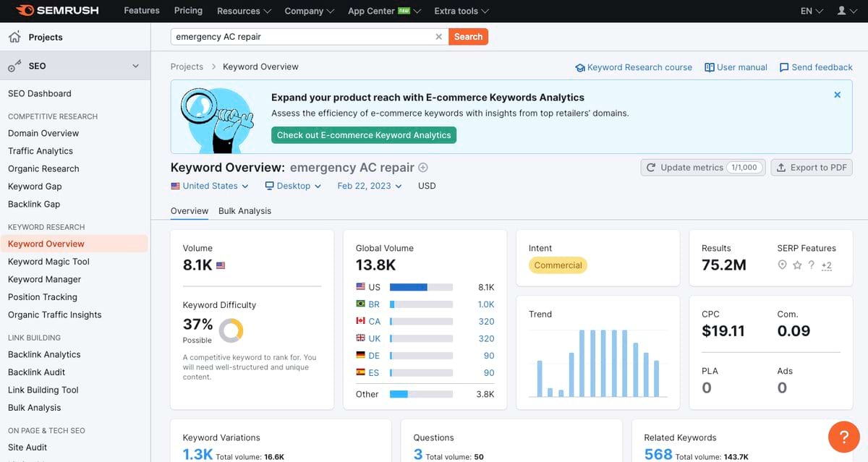The image size is (868, 462).
Task: Click the US global volume bar
Action: click(421, 287)
